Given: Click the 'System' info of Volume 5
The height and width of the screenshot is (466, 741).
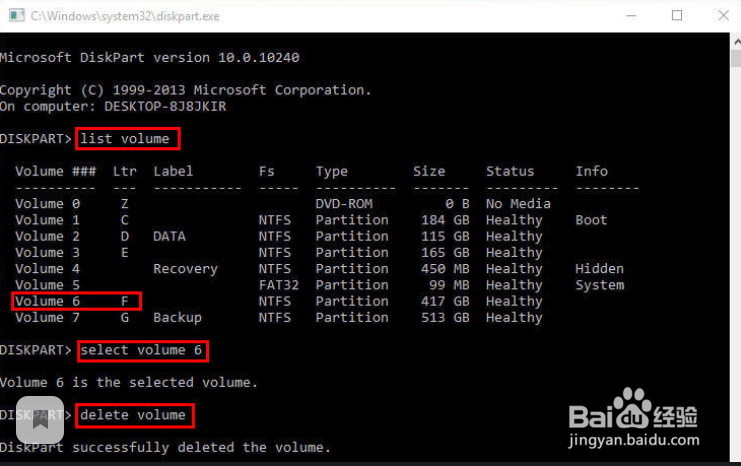Looking at the screenshot, I should click(x=600, y=285).
